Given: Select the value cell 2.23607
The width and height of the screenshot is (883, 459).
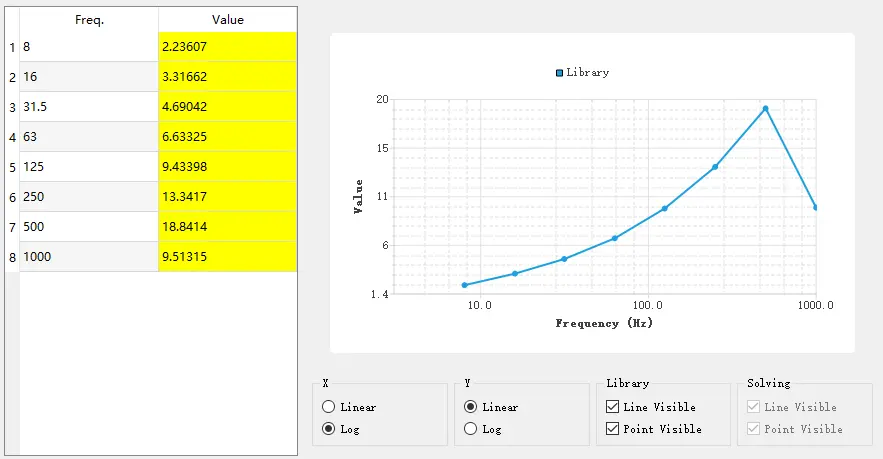Looking at the screenshot, I should click(x=227, y=47).
